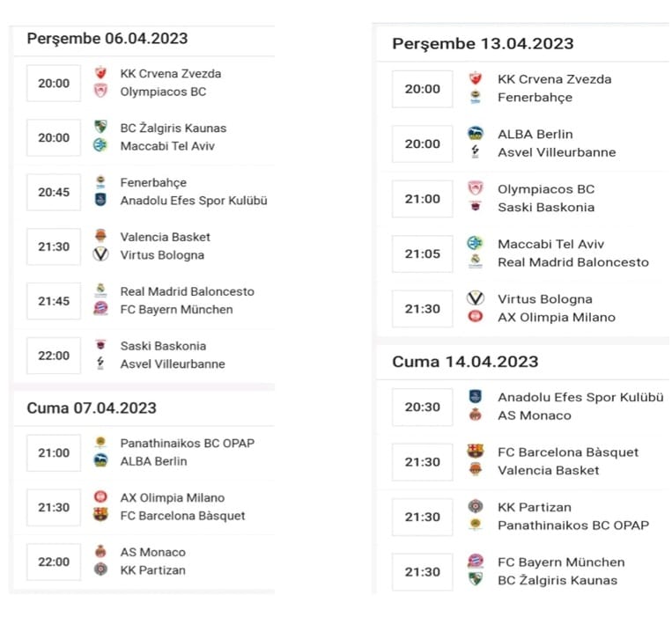
Task: Click Crvena Zvezda logo in the Olympiacos fixture
Action: [100, 74]
